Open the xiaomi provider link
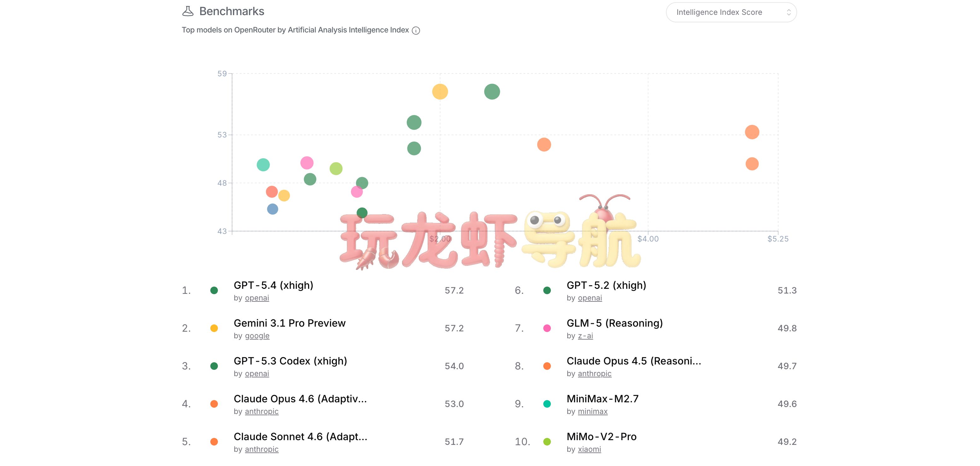The image size is (980, 466). (x=589, y=449)
